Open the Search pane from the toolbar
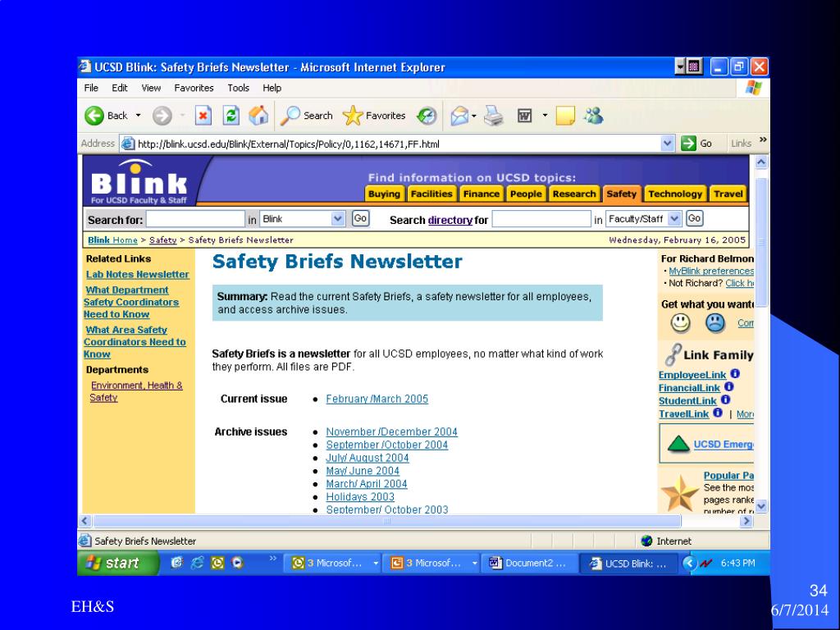The image size is (840, 630). [307, 116]
